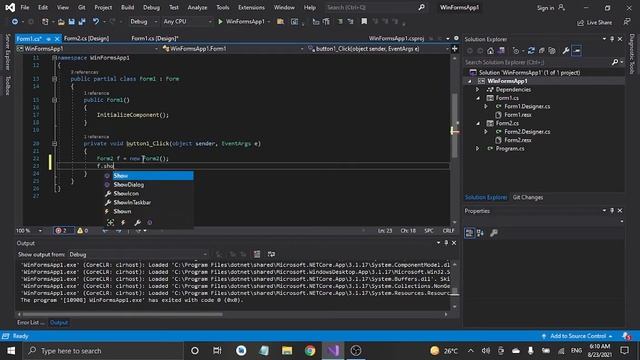640x360 pixels.
Task: Open the Debug configuration dropdown
Action: pos(143,22)
